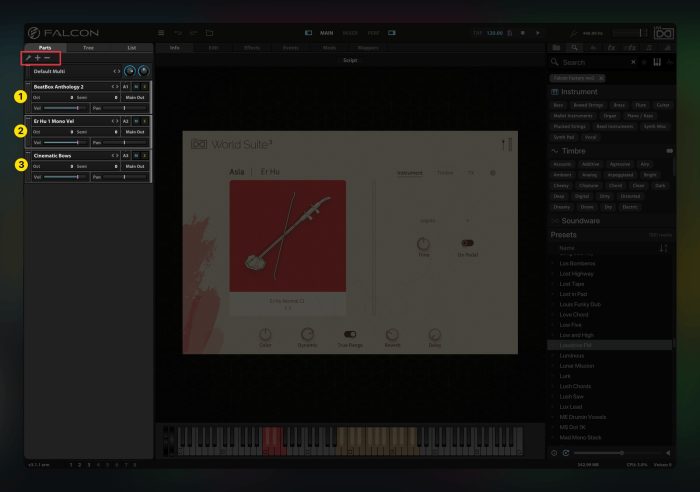Mute the BeatBox Anthology 2 part
The width and height of the screenshot is (700, 492).
(136, 87)
